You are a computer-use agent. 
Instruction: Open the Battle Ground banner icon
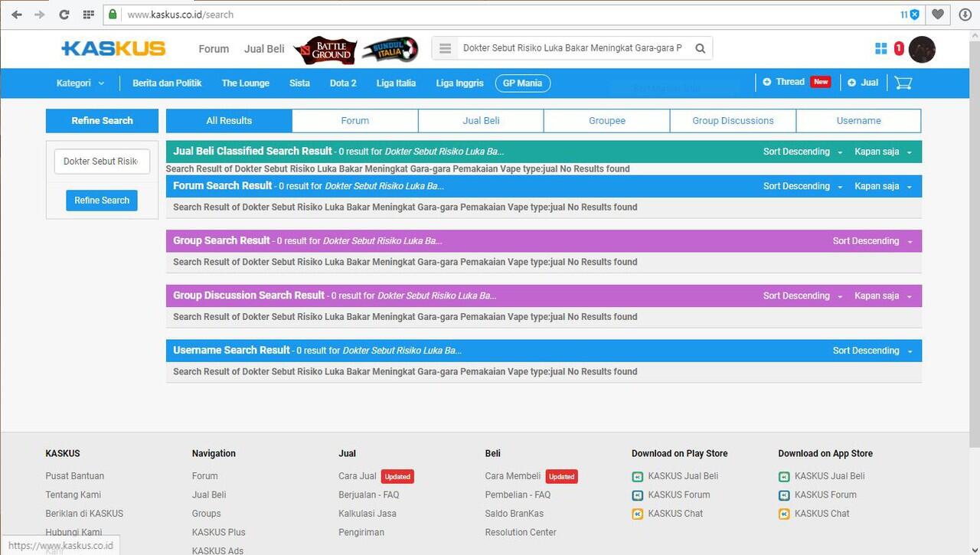(x=325, y=49)
